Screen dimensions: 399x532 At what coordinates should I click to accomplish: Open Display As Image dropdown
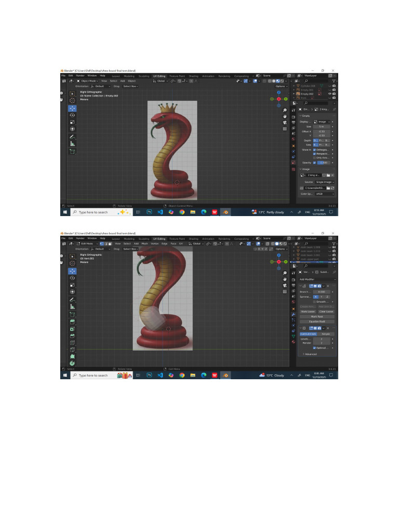(x=322, y=122)
